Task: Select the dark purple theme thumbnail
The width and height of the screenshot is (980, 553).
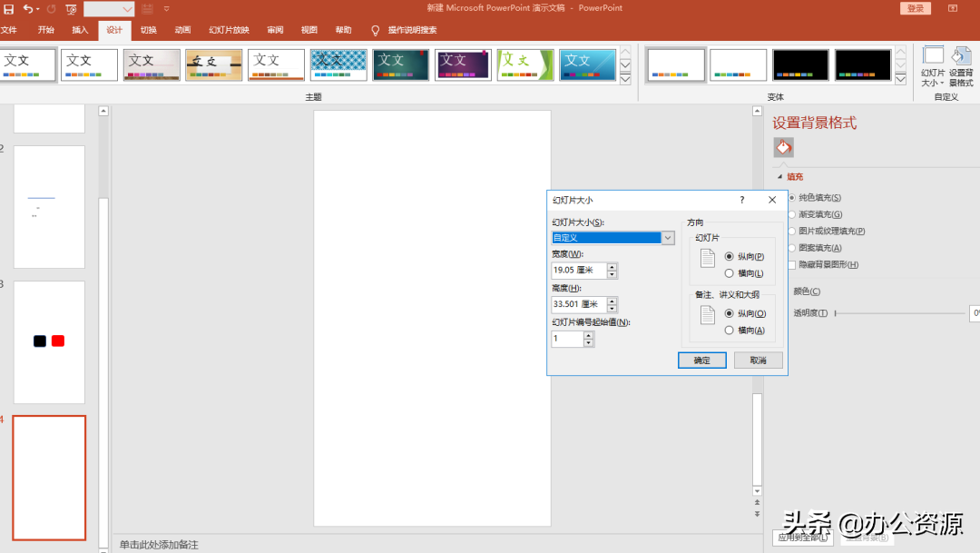Action: click(463, 65)
